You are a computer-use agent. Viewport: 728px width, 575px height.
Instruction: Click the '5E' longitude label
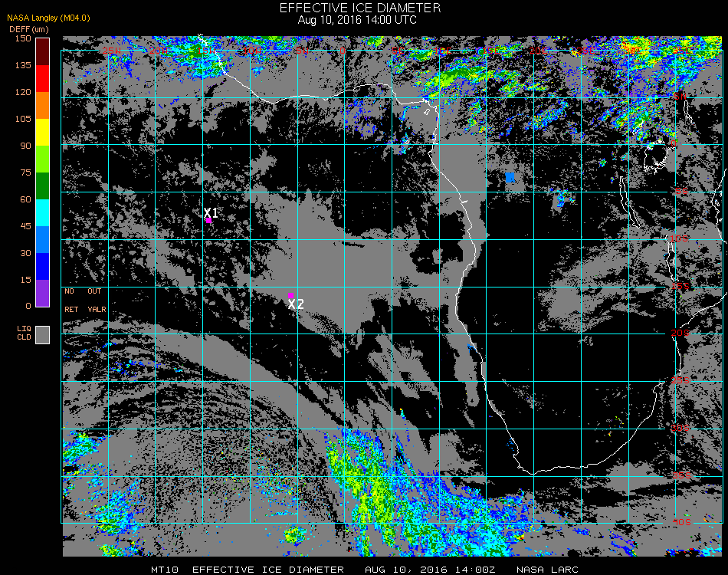click(398, 51)
